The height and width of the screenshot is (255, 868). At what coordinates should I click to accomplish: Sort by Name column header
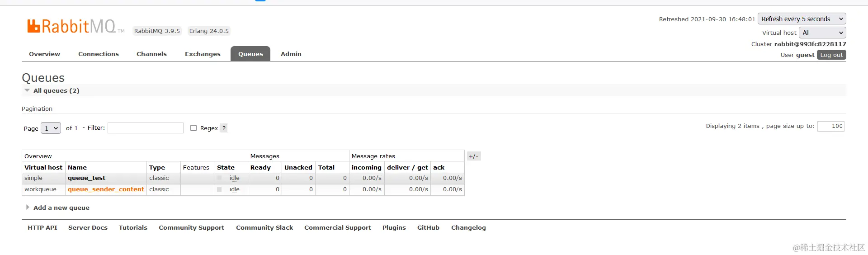click(77, 167)
